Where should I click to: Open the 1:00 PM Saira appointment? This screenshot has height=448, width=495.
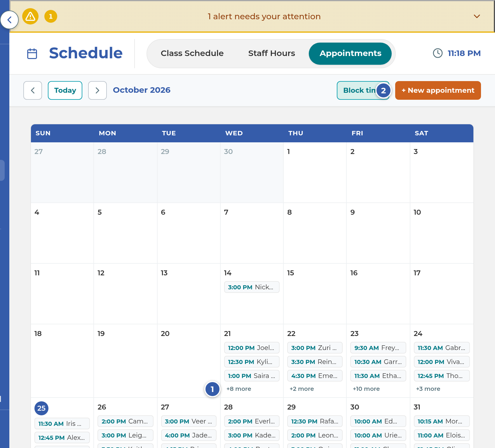pyautogui.click(x=252, y=376)
